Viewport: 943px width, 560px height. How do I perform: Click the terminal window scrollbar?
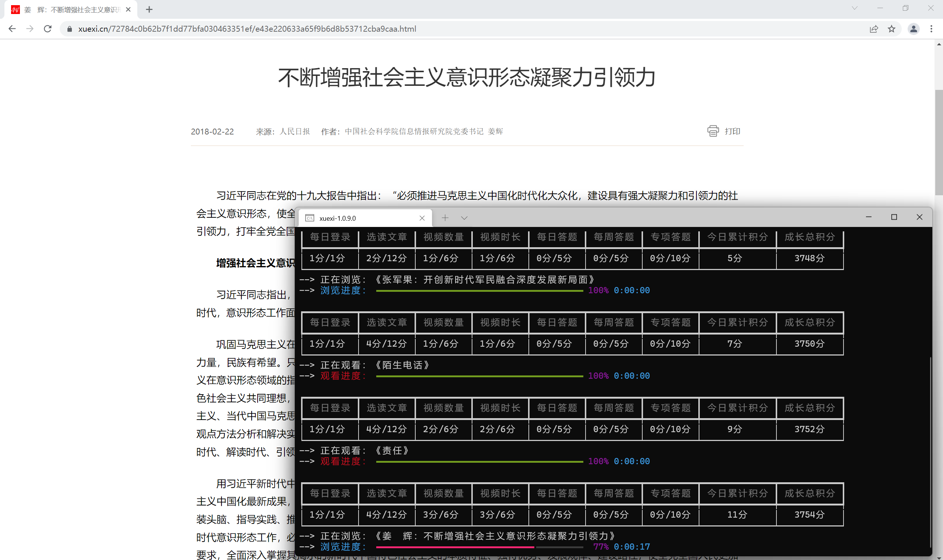930,452
